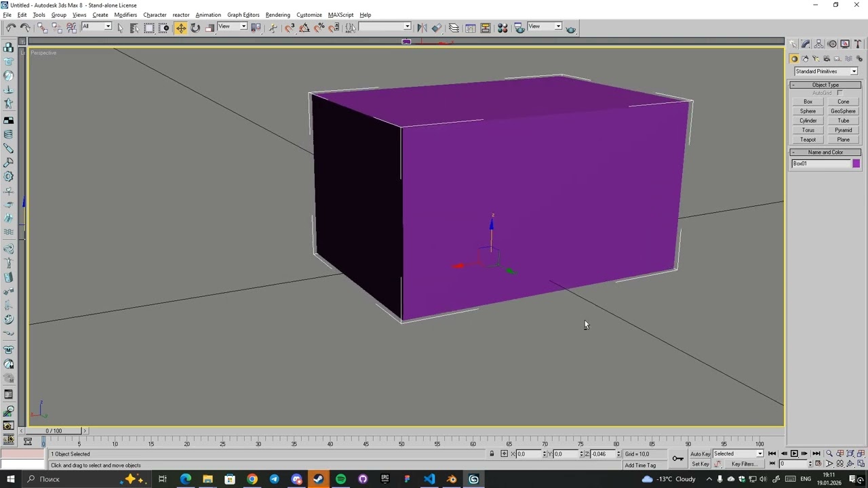The height and width of the screenshot is (488, 868).
Task: Click the Teapot primitive button
Action: [808, 140]
